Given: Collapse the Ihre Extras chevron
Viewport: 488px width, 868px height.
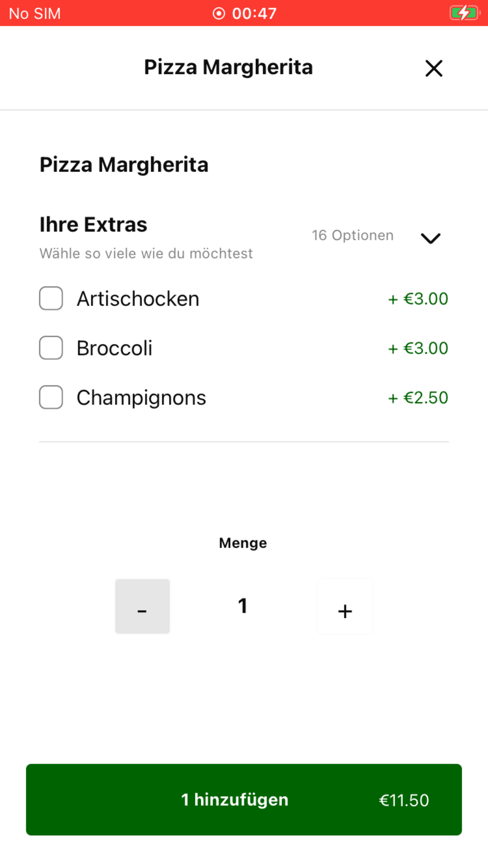Looking at the screenshot, I should coord(431,238).
